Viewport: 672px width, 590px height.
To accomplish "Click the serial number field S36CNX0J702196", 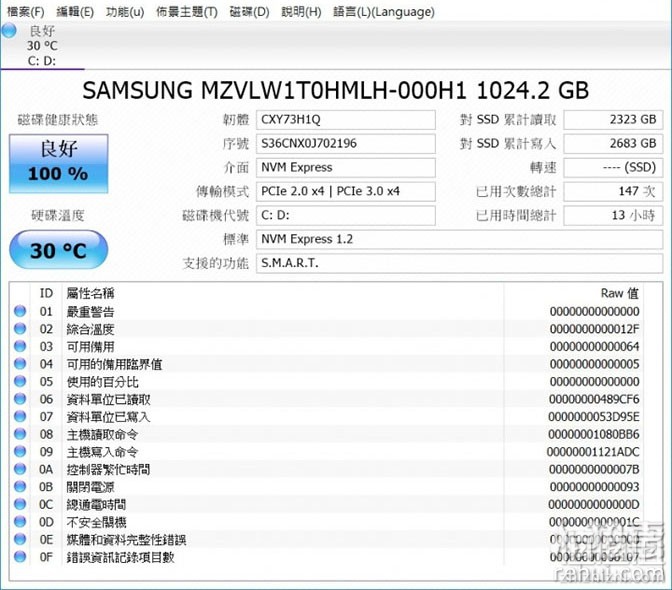I will coord(345,144).
